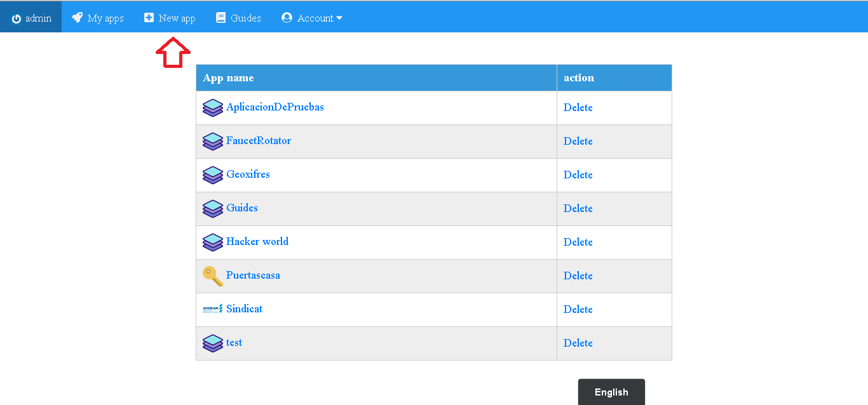
Task: Click the rocket icon for My apps
Action: coord(77,18)
